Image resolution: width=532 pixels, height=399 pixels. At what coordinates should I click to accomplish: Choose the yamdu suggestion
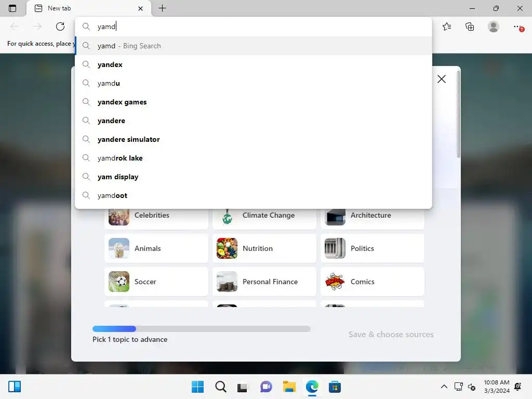(254, 83)
